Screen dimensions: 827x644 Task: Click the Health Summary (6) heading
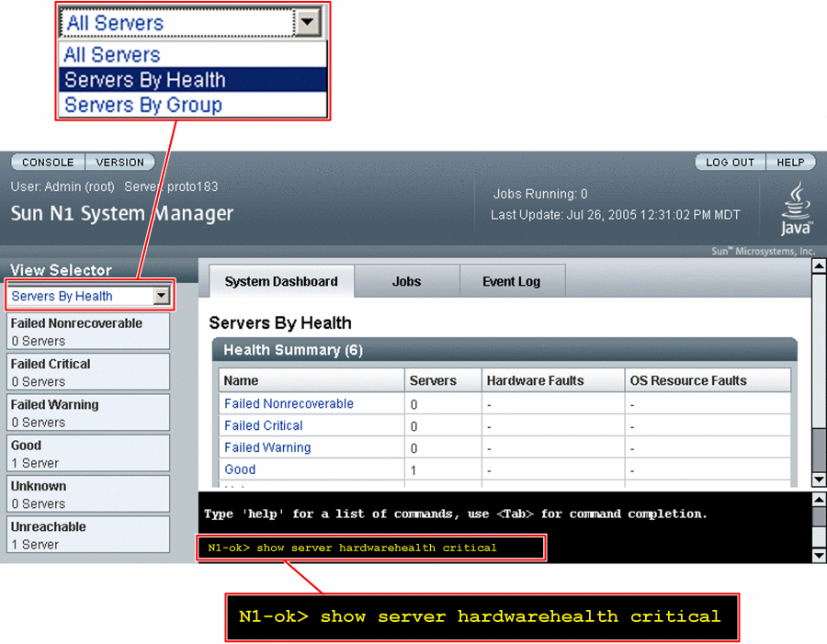click(x=293, y=350)
